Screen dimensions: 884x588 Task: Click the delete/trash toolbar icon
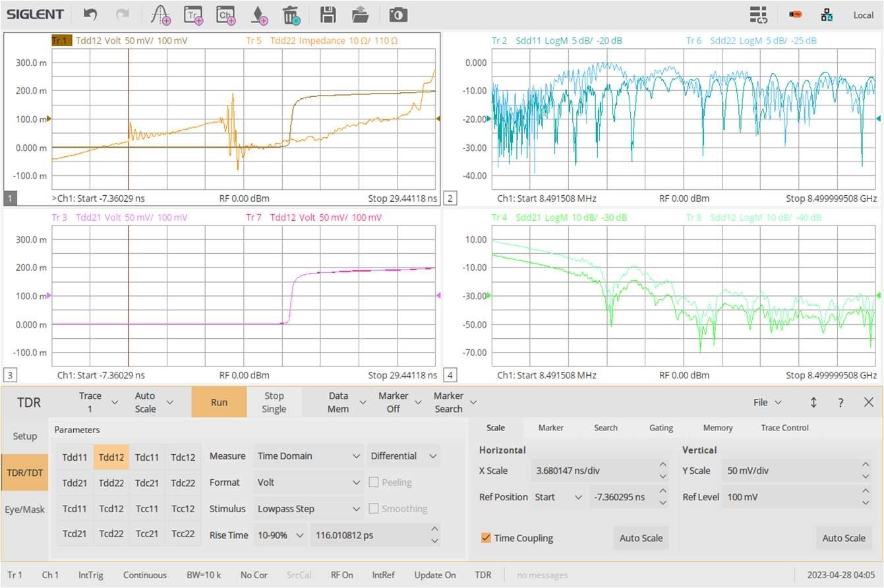[290, 14]
